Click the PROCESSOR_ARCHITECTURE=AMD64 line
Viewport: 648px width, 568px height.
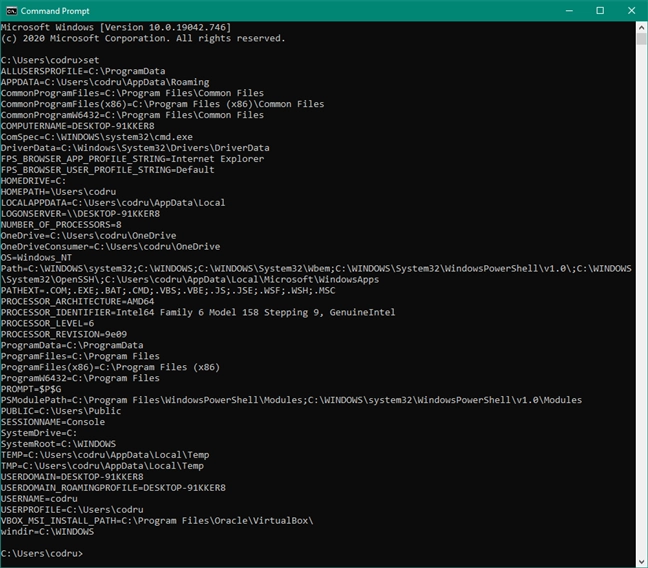click(x=78, y=301)
